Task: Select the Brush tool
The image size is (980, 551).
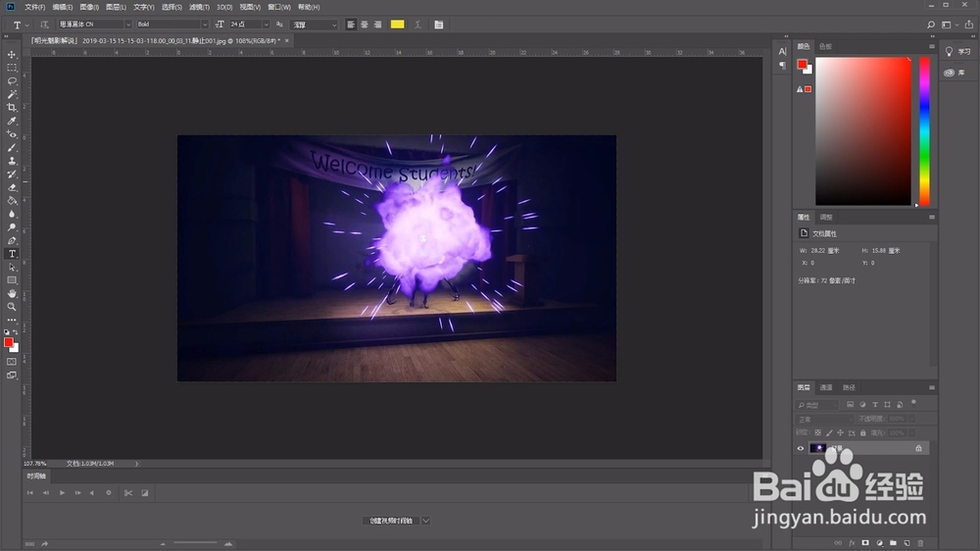Action: [12, 148]
